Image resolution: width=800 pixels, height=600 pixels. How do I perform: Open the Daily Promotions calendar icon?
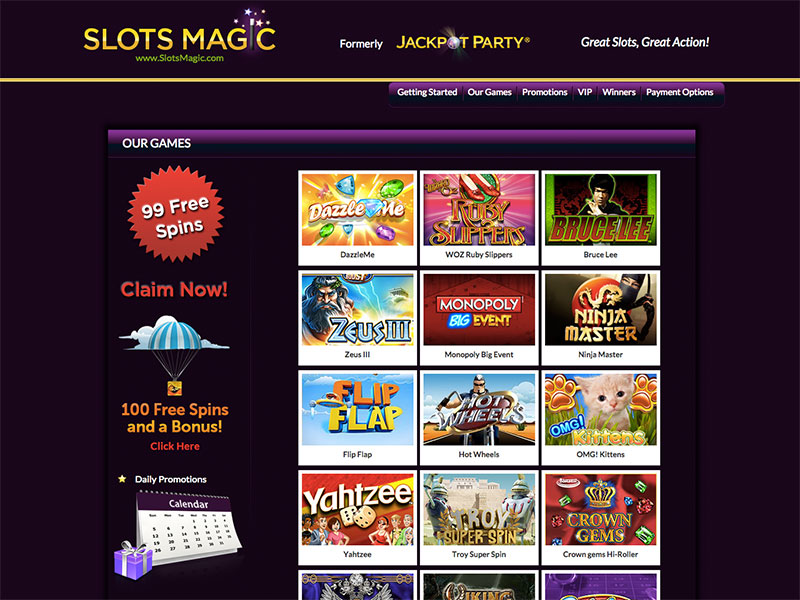[x=188, y=527]
